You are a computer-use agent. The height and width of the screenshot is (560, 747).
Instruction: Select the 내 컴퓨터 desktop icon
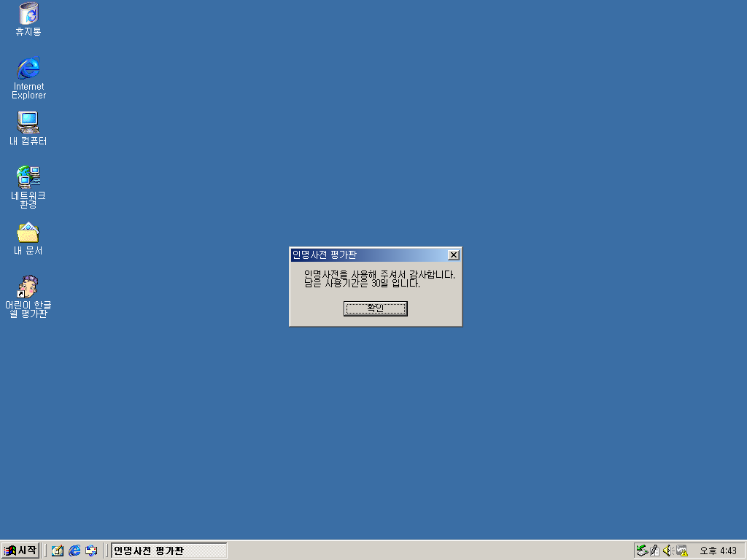[28, 128]
